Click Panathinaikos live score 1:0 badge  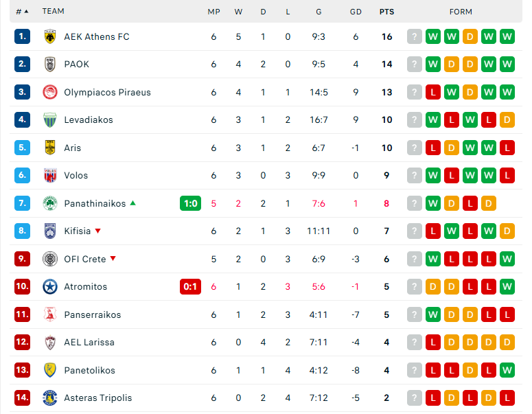click(190, 203)
